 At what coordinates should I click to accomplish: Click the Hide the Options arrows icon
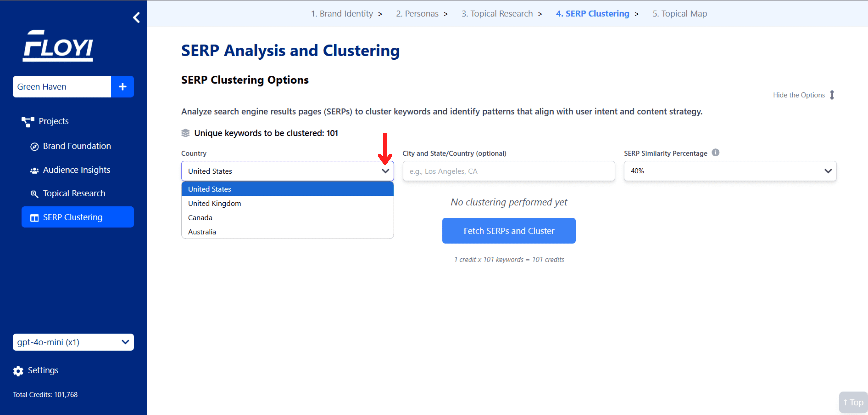point(832,95)
